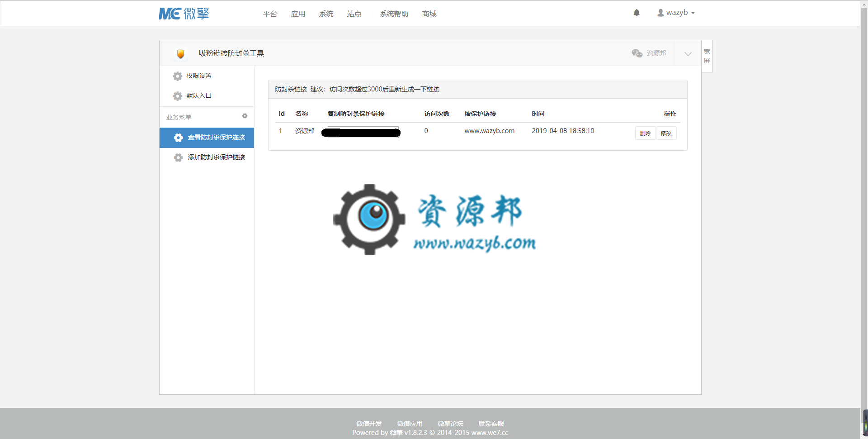This screenshot has height=439, width=868.
Task: Click the small gear in 业务菜单 header
Action: coord(245,116)
